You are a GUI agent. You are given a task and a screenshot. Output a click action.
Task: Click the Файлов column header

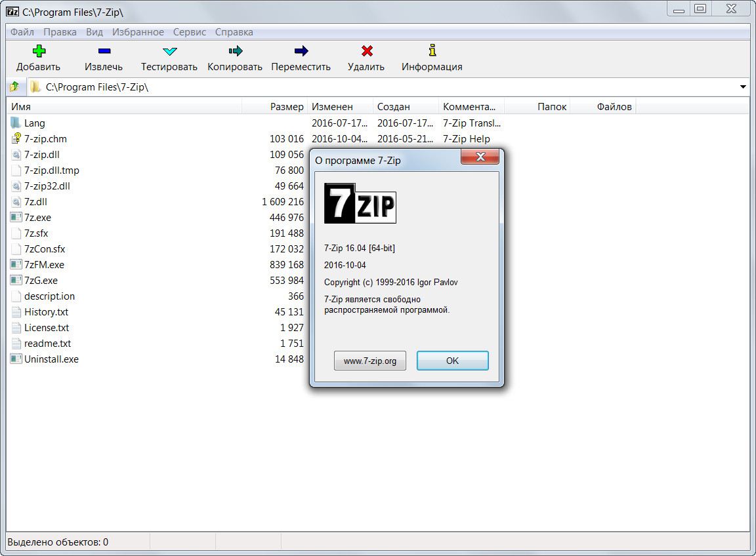click(x=602, y=106)
